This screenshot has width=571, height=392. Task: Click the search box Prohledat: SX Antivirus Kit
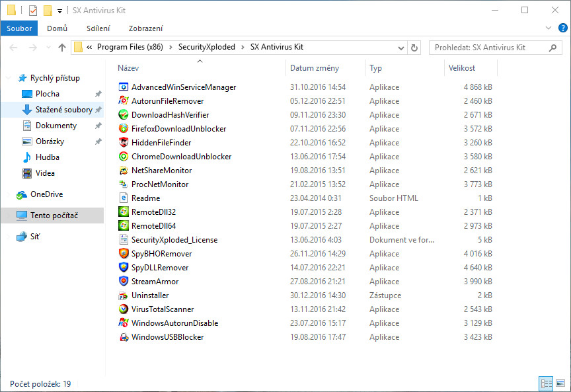(x=496, y=48)
